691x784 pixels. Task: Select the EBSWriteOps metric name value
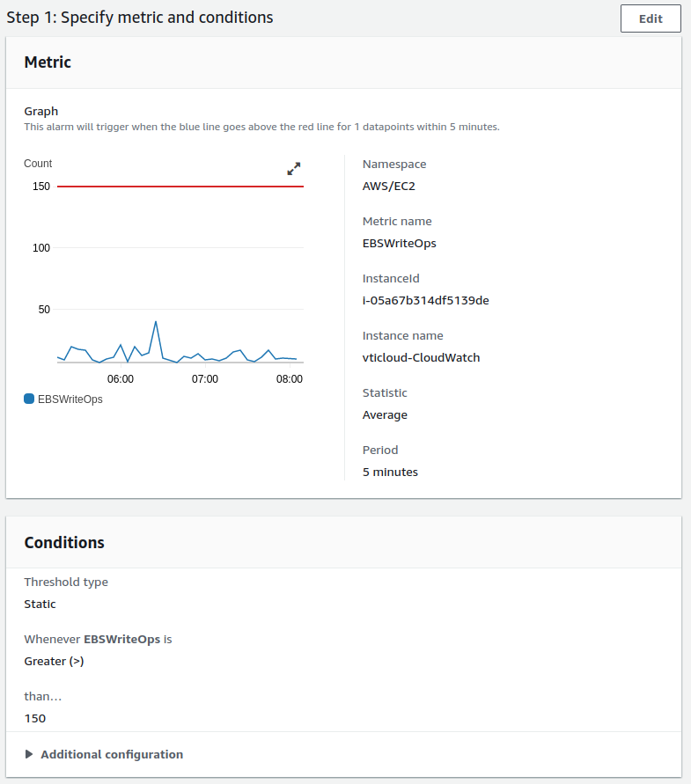[x=400, y=244]
